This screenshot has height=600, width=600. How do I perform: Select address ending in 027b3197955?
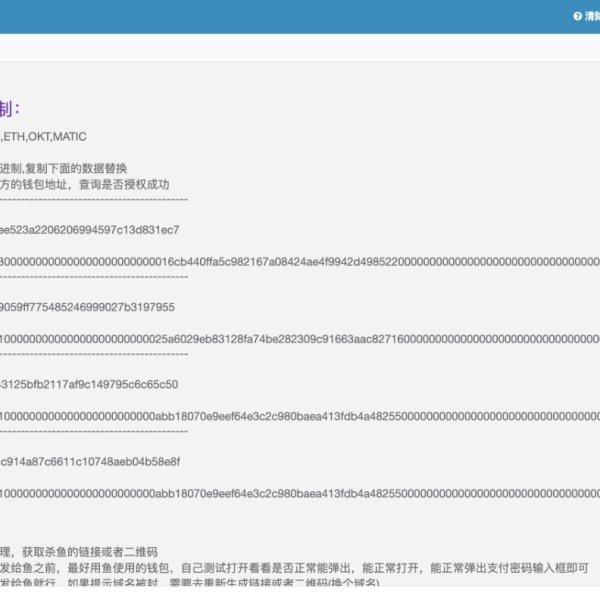pyautogui.click(x=88, y=307)
